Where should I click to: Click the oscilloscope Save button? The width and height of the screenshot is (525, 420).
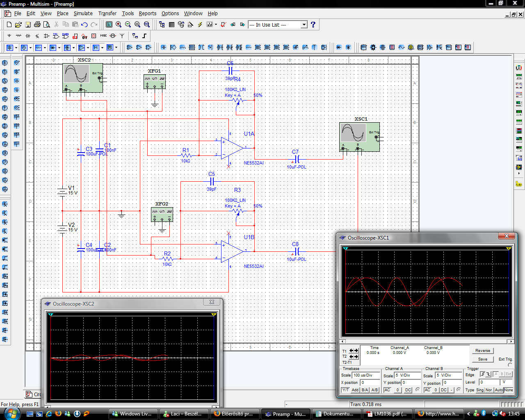pyautogui.click(x=483, y=359)
